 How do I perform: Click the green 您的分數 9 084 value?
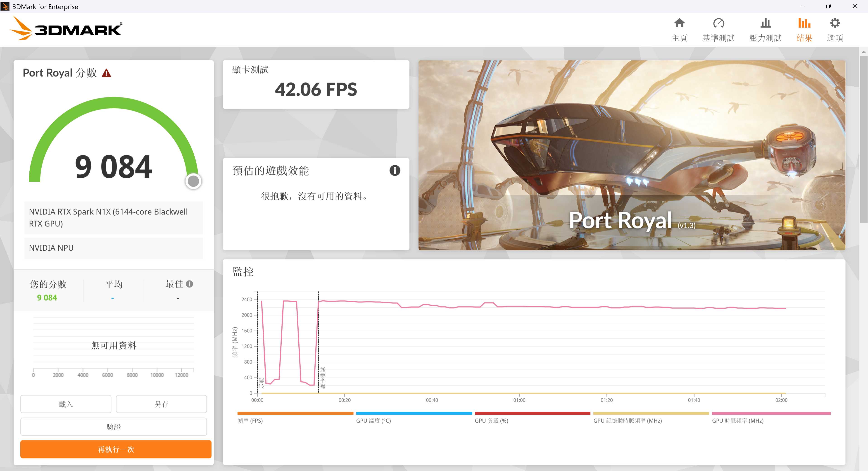click(47, 298)
